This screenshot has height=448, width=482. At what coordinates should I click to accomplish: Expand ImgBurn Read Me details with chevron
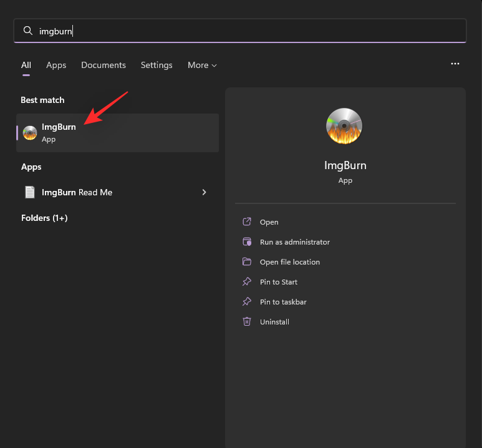tap(204, 192)
